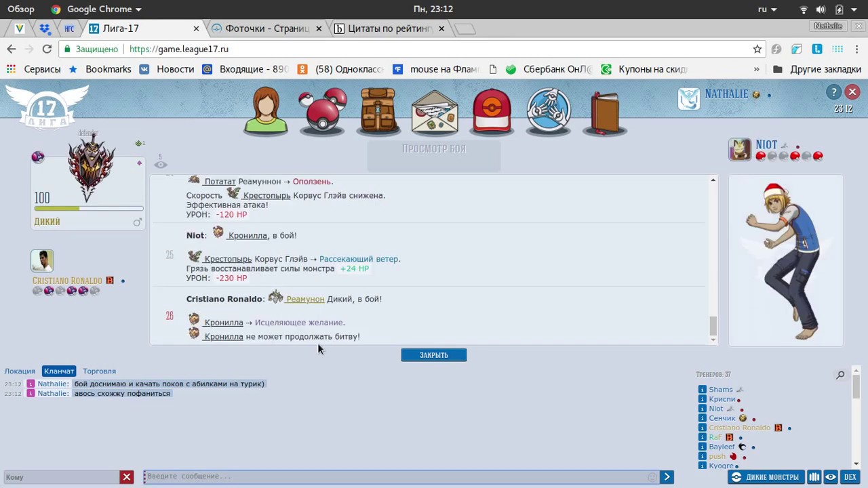The width and height of the screenshot is (868, 488).
Task: Switch to Кланчат chat tab
Action: [x=59, y=371]
